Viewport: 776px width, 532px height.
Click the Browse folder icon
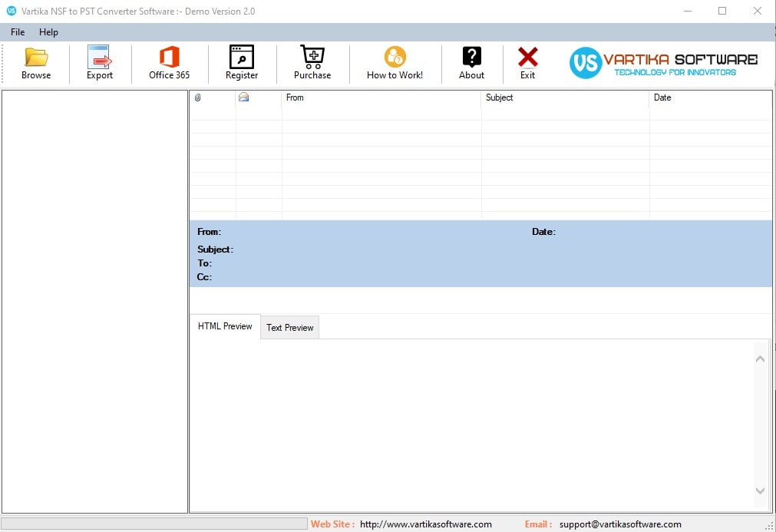(x=36, y=58)
